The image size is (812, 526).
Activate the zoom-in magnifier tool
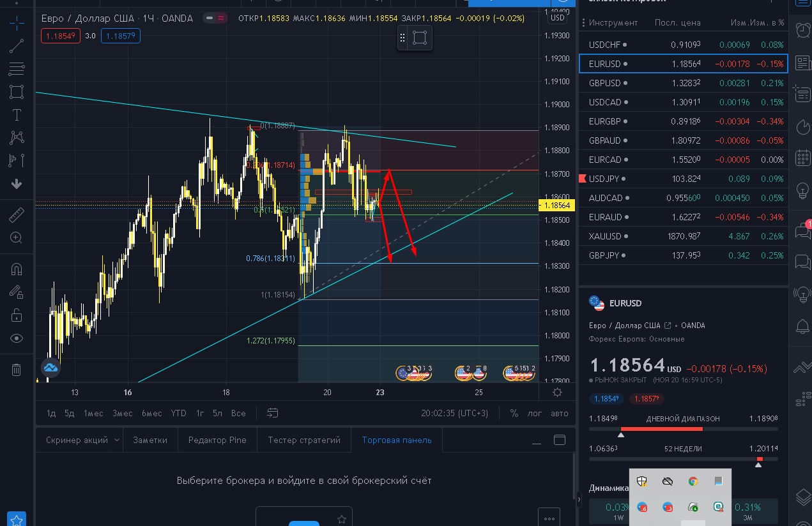click(x=17, y=238)
